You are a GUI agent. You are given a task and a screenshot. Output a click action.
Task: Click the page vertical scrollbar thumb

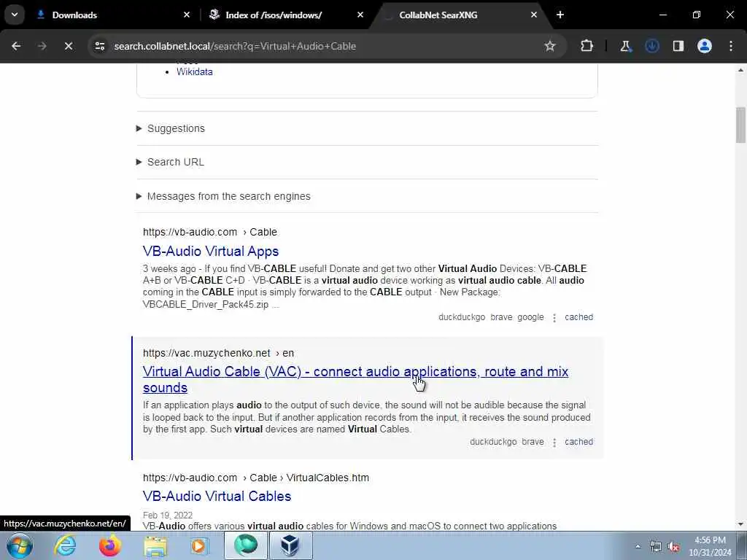740,125
